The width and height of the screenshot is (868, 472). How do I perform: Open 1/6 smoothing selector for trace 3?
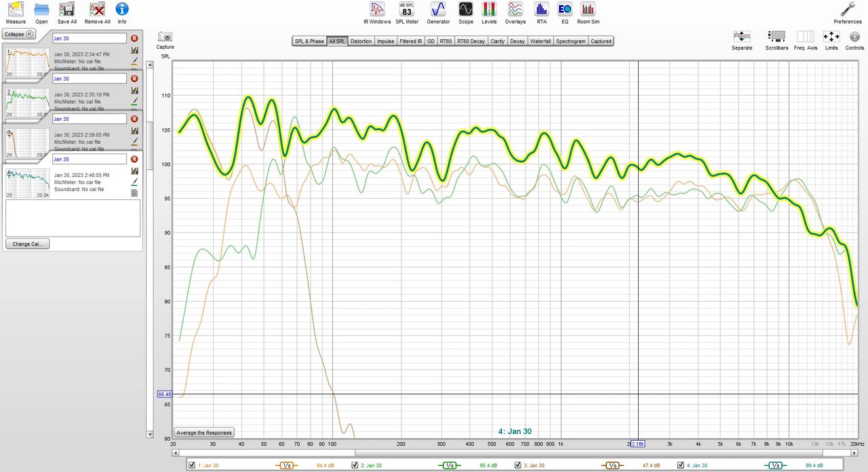pyautogui.click(x=612, y=465)
